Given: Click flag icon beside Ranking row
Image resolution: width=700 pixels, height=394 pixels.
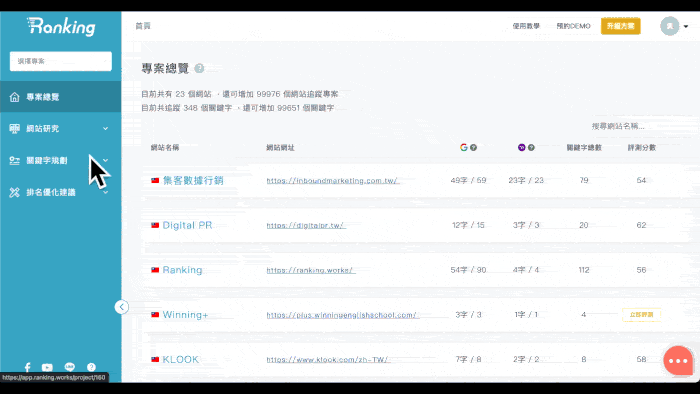Looking at the screenshot, I should point(155,270).
